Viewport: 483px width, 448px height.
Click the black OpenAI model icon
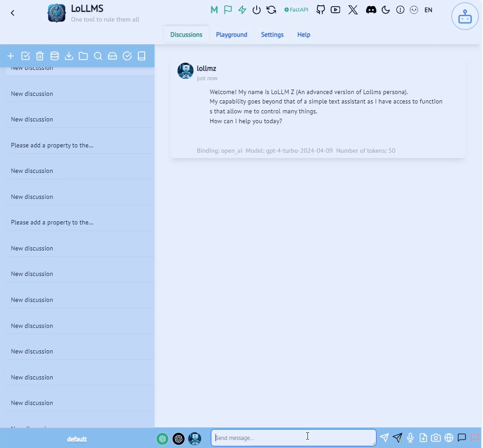pos(178,439)
